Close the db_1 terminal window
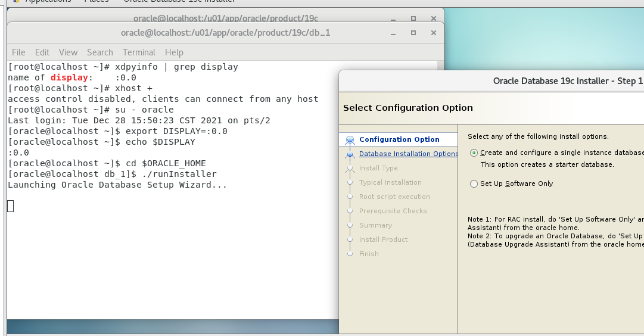This screenshot has height=336, width=644. click(433, 33)
